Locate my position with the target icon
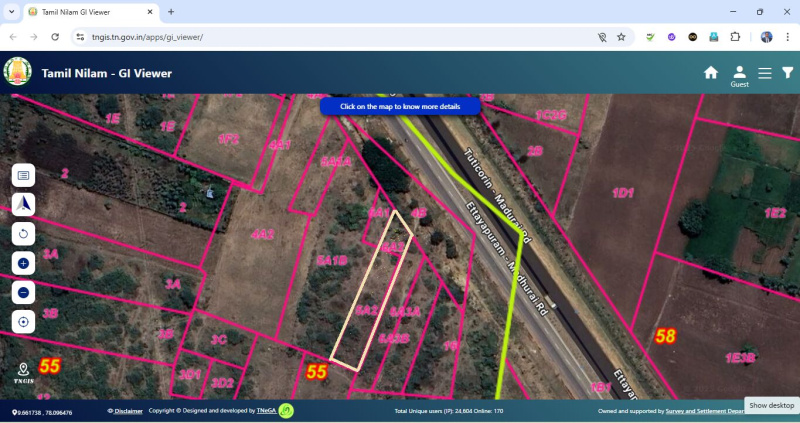Image resolution: width=800 pixels, height=423 pixels. click(23, 321)
